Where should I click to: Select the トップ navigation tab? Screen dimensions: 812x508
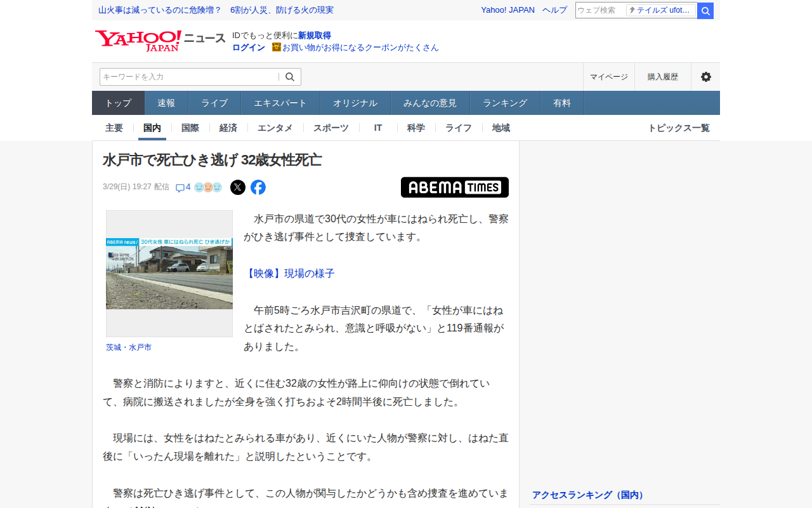119,103
